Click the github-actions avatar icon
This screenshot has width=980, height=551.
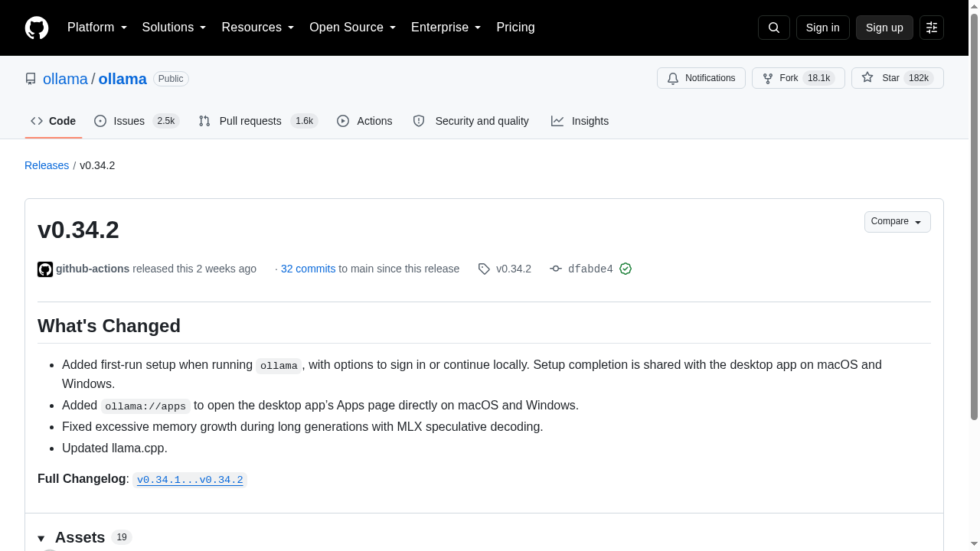click(x=45, y=269)
